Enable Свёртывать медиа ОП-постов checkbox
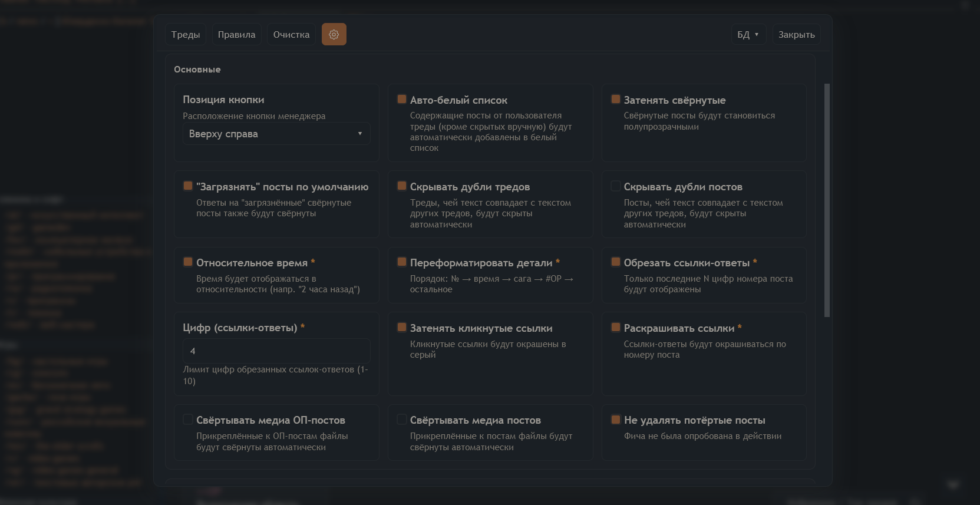 [x=188, y=420]
